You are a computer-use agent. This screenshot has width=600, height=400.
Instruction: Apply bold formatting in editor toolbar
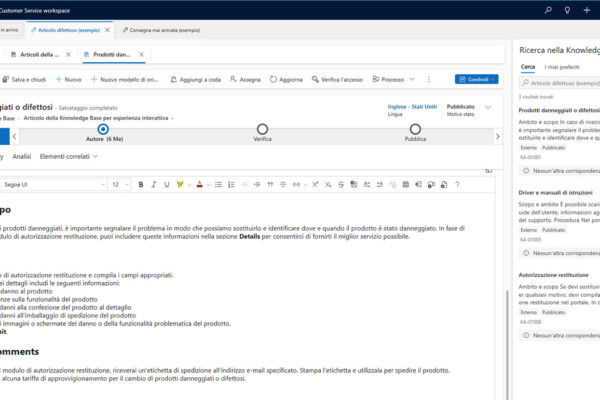(141, 184)
